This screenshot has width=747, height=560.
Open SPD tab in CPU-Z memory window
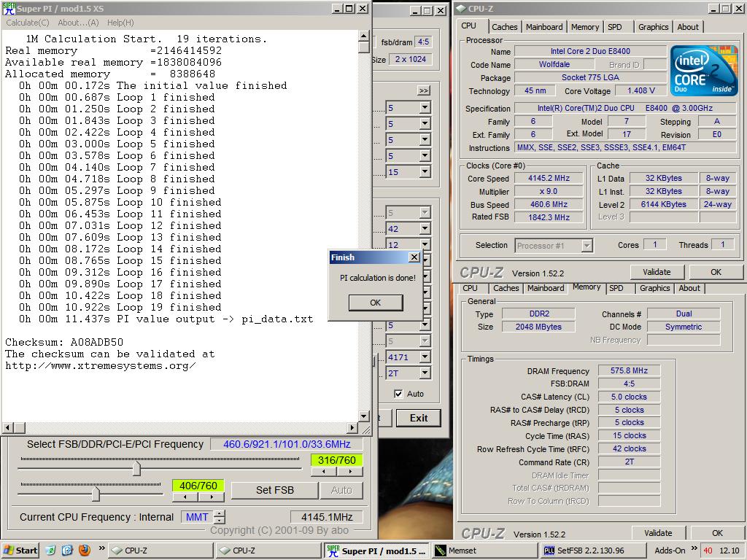[616, 288]
